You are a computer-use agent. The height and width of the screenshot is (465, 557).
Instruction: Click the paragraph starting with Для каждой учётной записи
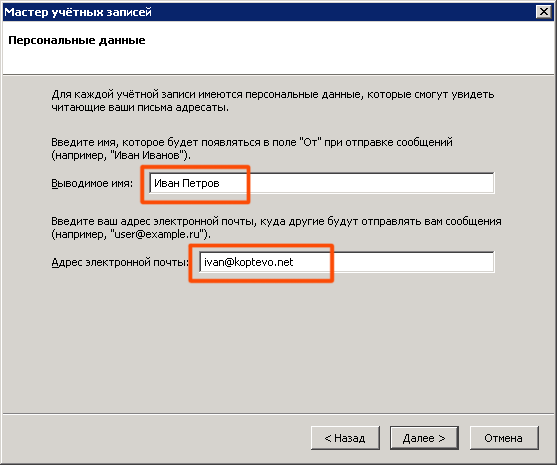click(273, 101)
